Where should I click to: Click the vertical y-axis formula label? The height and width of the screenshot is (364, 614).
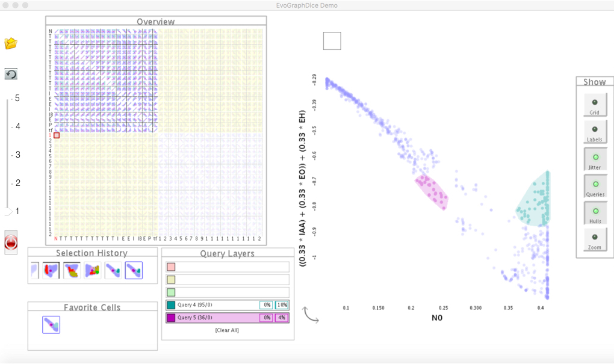[302, 189]
